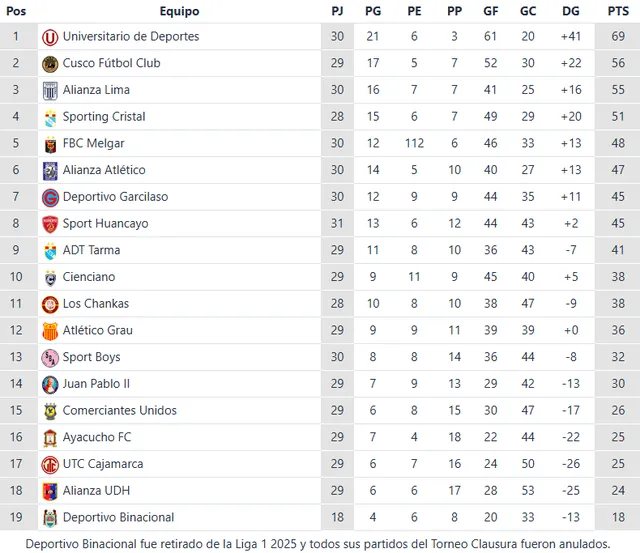
Task: Open the Comerciantes Unidos team link
Action: pyautogui.click(x=119, y=411)
